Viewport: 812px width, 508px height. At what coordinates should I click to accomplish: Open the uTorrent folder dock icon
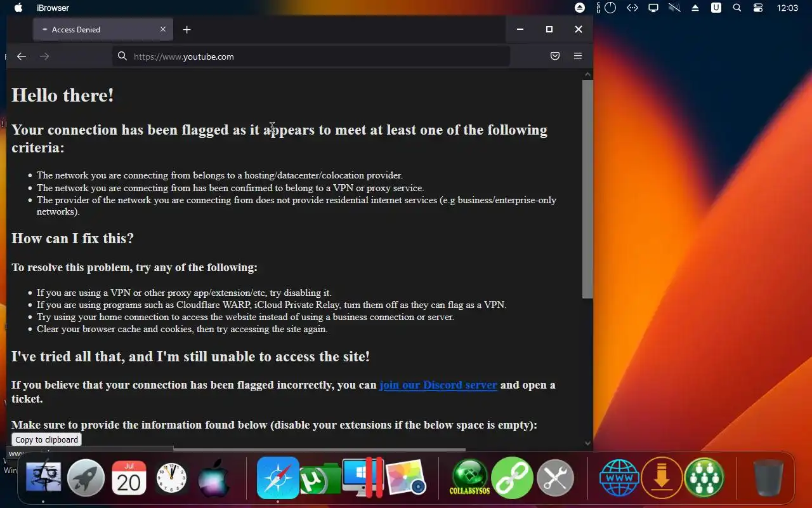321,479
